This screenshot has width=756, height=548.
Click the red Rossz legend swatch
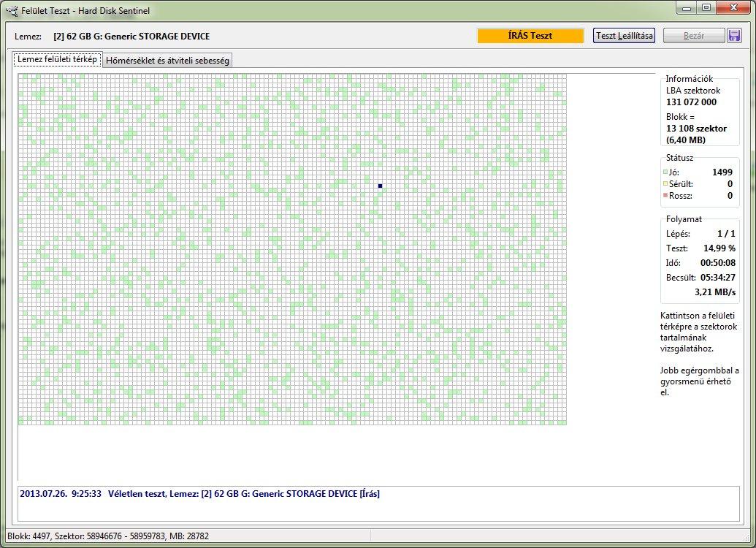click(x=665, y=195)
